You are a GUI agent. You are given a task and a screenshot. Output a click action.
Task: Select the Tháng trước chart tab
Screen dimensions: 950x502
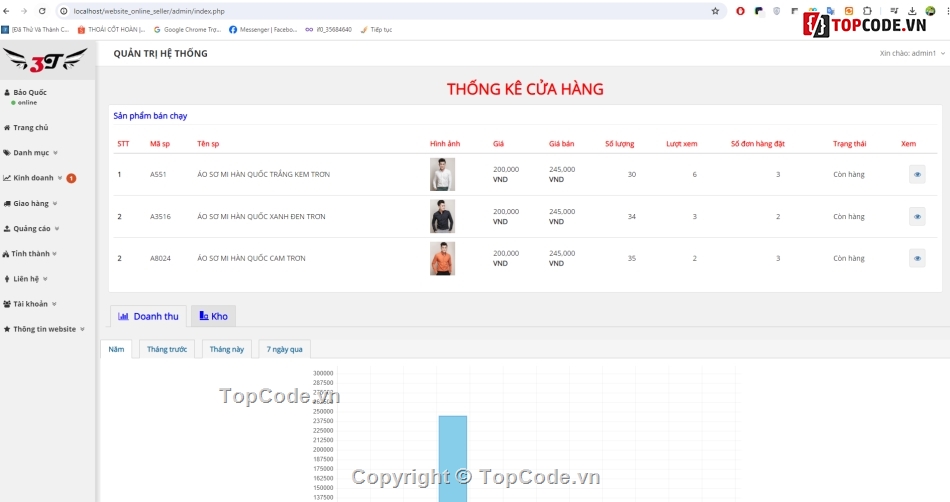point(167,349)
